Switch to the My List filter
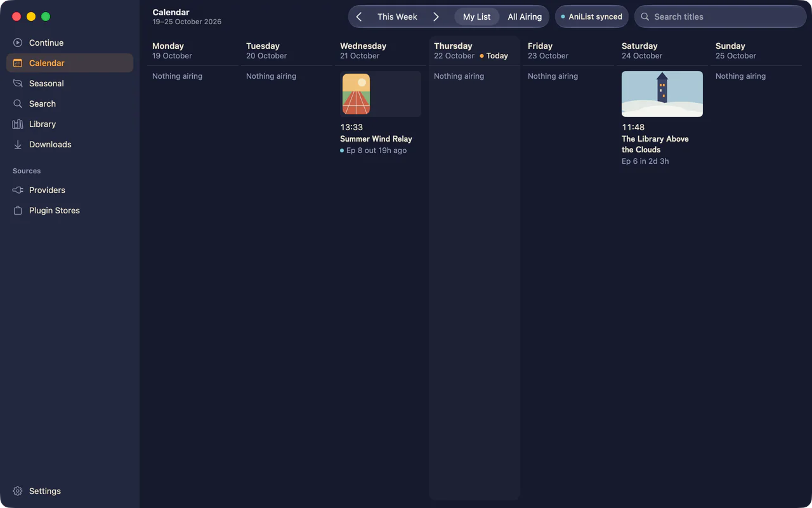The height and width of the screenshot is (508, 812). tap(477, 17)
